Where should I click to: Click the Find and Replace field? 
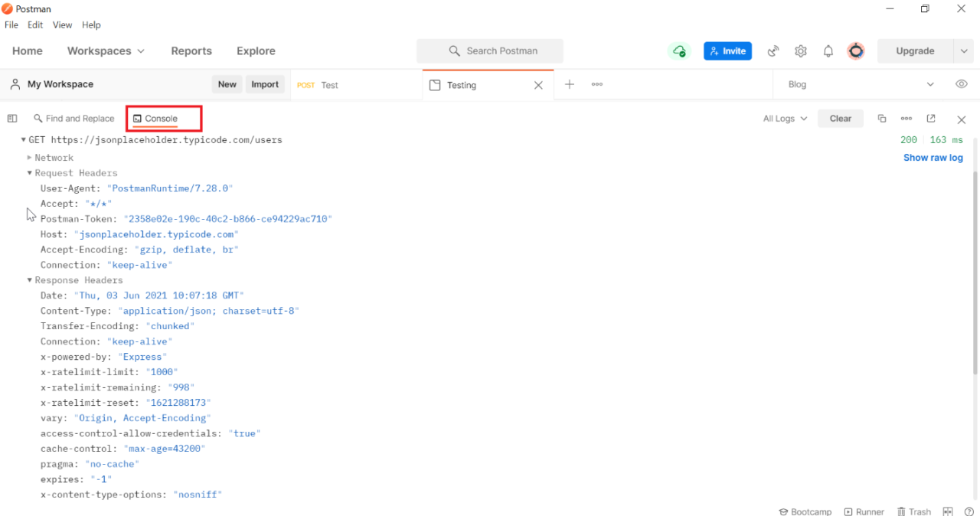74,119
